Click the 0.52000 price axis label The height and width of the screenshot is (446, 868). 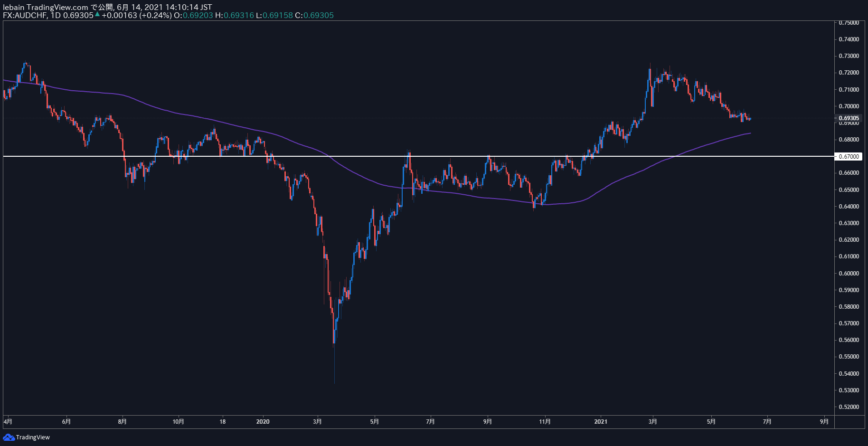(849, 407)
